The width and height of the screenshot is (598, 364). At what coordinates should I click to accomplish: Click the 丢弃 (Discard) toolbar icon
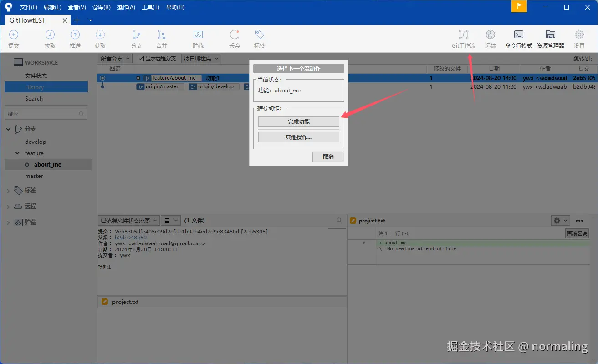coord(235,35)
